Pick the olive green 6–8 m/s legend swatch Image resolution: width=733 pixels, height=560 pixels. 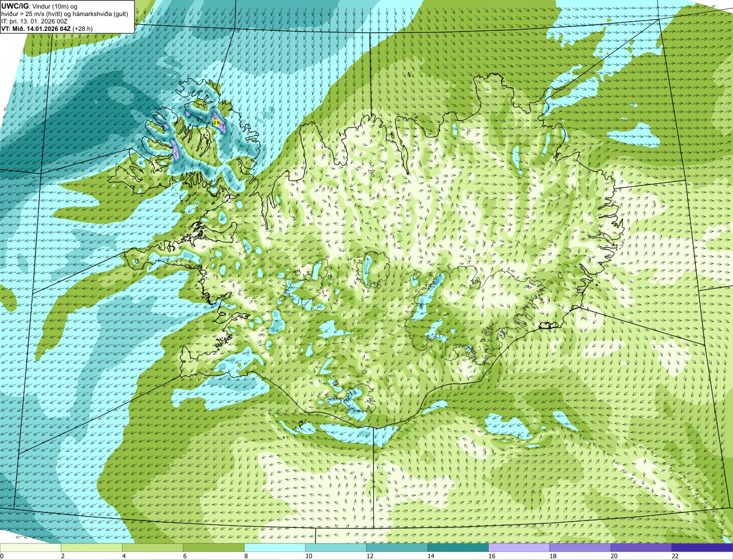pyautogui.click(x=214, y=547)
